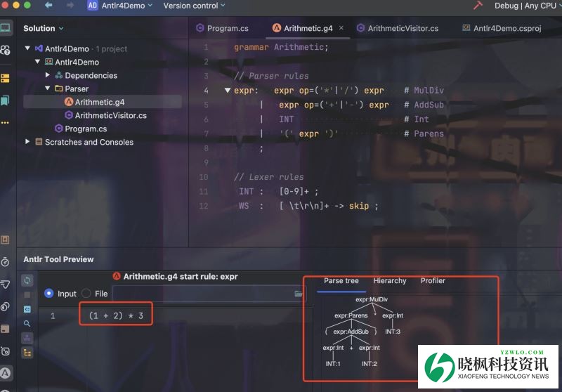Open the Bookmarks tool window icon

5,100
